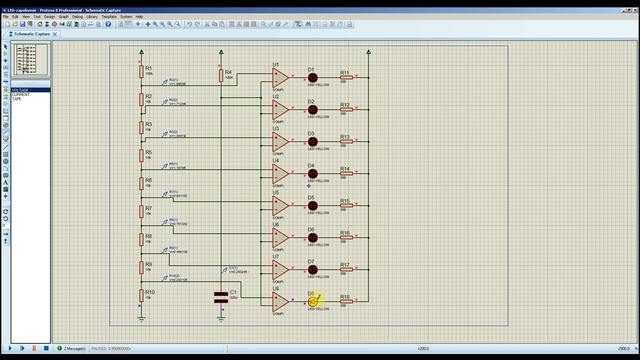The width and height of the screenshot is (640, 360).
Task: Click the Block Delete icon
Action: 254,24
